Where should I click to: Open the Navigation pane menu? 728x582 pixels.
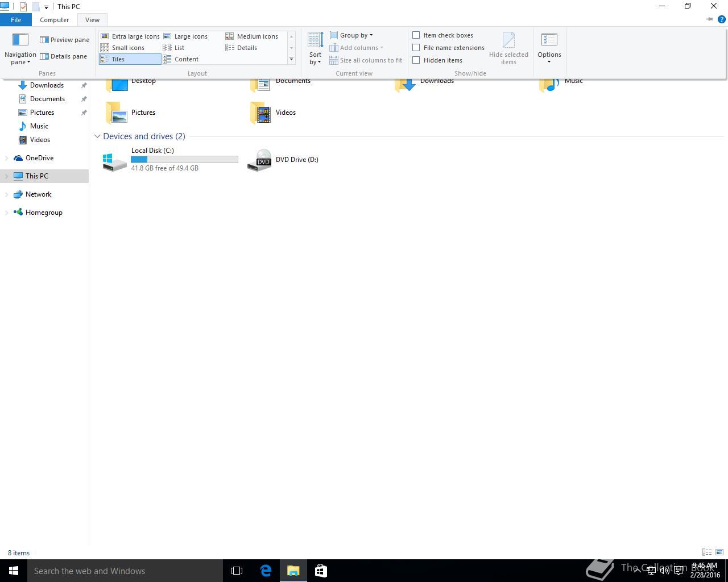pos(20,49)
